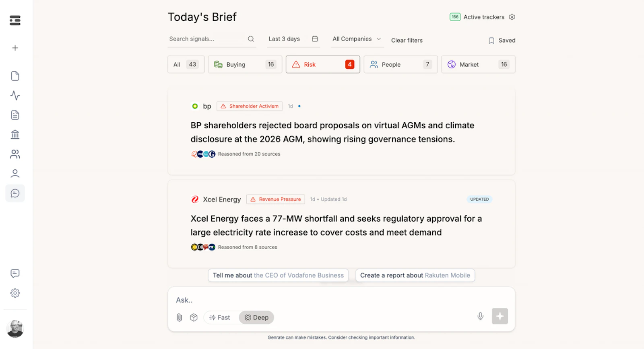Click the Revenue Pressure tag
644x349 pixels.
click(276, 199)
